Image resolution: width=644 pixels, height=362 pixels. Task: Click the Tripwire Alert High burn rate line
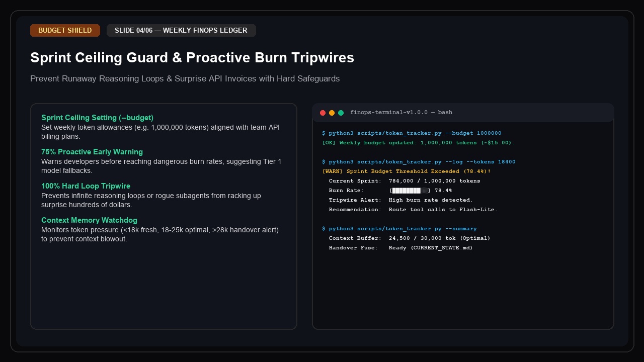[x=401, y=200]
